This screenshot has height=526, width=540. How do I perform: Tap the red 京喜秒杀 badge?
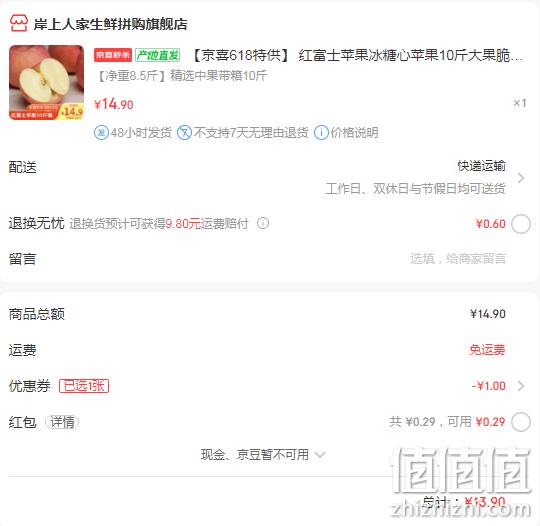113,55
